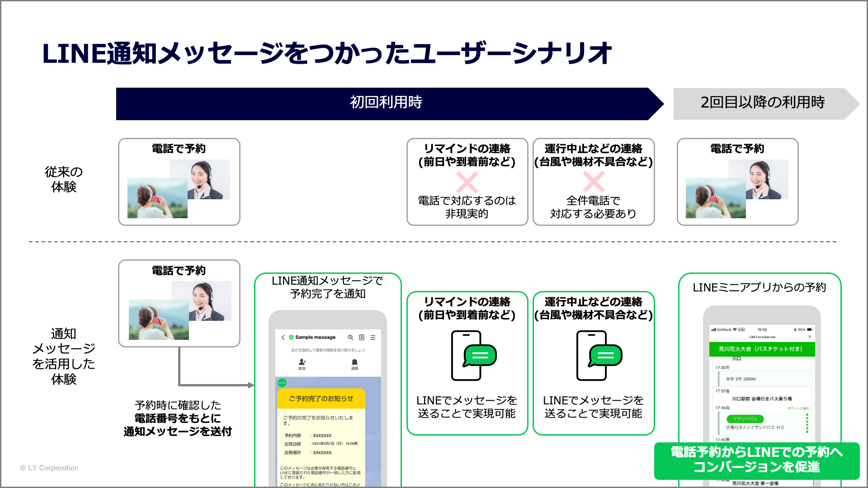Click the 予約内容 XXXXXXX row
This screenshot has height=488, width=868.
308,436
